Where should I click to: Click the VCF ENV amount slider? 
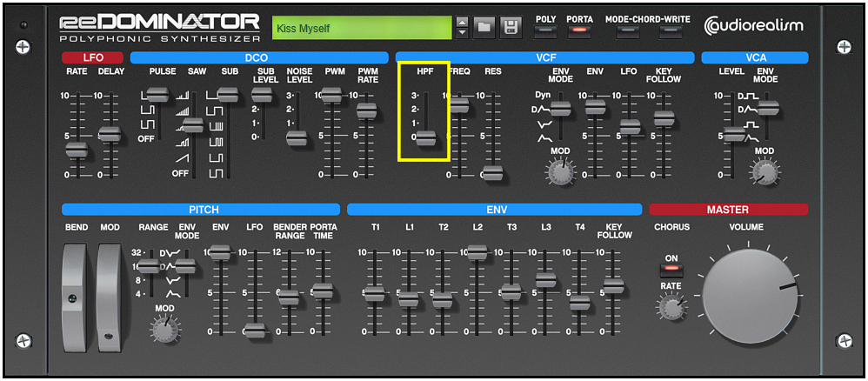595,106
